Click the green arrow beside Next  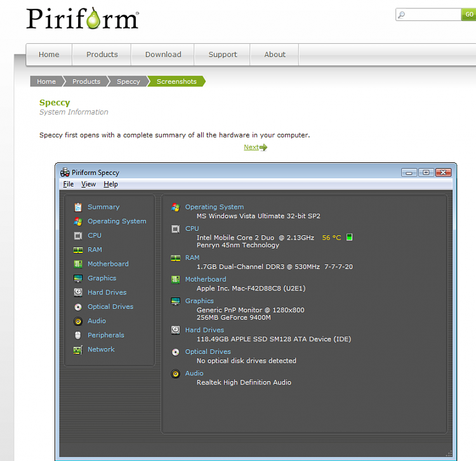point(263,147)
